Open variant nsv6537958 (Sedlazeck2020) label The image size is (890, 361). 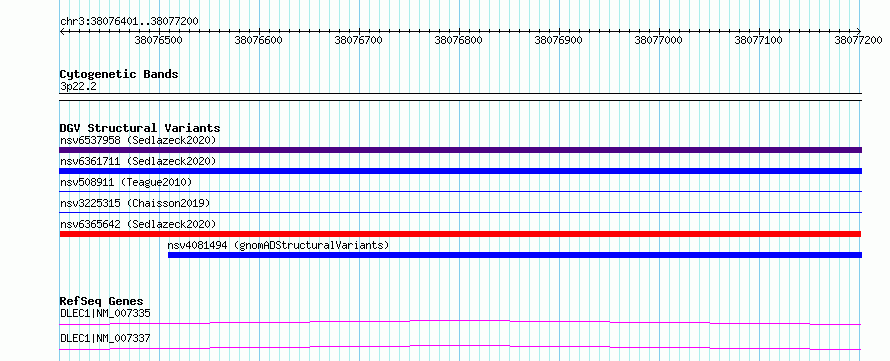[138, 140]
